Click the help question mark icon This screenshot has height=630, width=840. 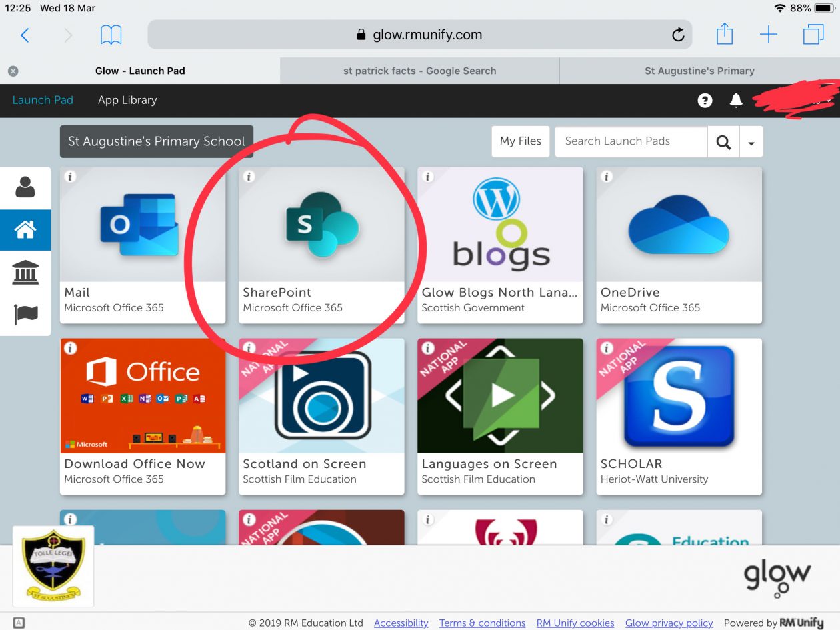click(x=705, y=100)
